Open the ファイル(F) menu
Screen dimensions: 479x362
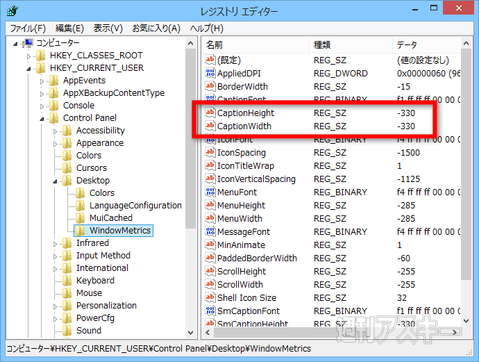tap(28, 28)
